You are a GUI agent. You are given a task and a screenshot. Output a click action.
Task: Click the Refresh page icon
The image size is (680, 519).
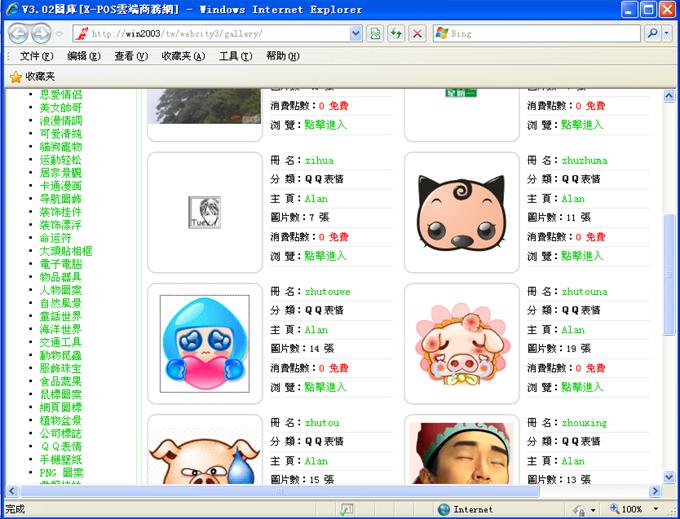coord(396,33)
